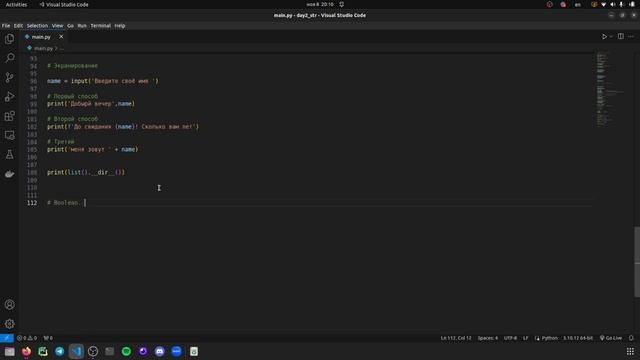Open Discord from the dock
Viewport: 640px width, 360px height.
[160, 351]
